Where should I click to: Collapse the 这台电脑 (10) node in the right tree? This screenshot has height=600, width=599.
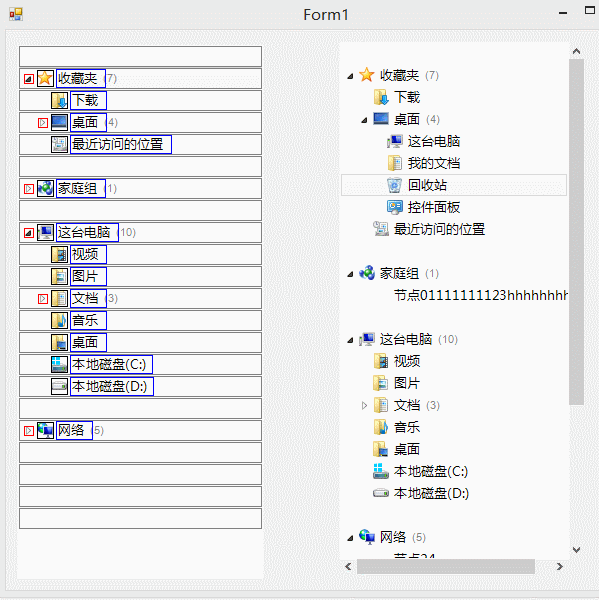point(350,340)
